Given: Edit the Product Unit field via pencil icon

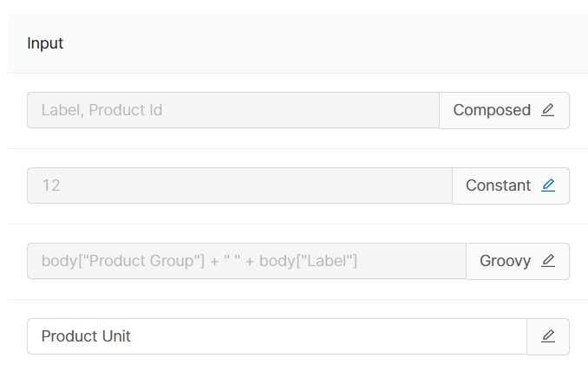Looking at the screenshot, I should point(547,336).
